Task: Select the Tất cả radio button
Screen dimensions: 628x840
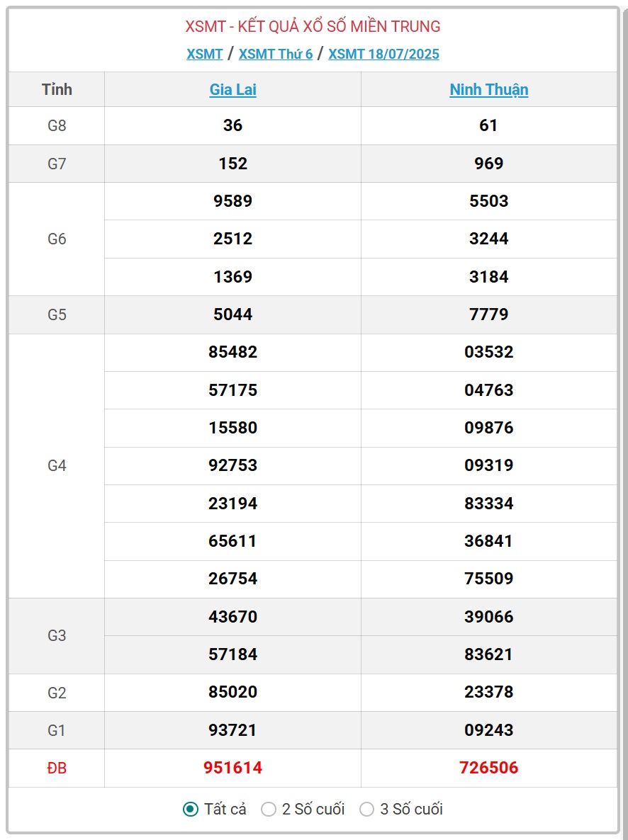Action: 191,809
